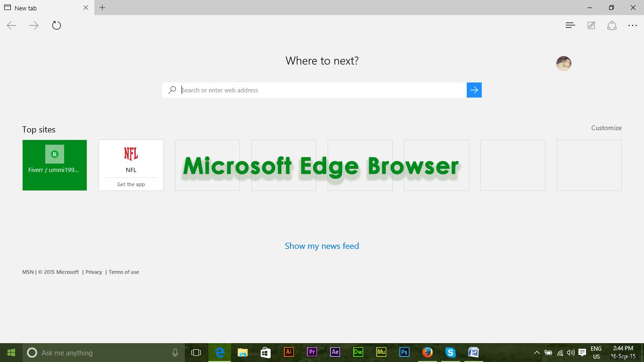The image size is (644, 362).
Task: Start a Web Note annotation
Action: 591,25
